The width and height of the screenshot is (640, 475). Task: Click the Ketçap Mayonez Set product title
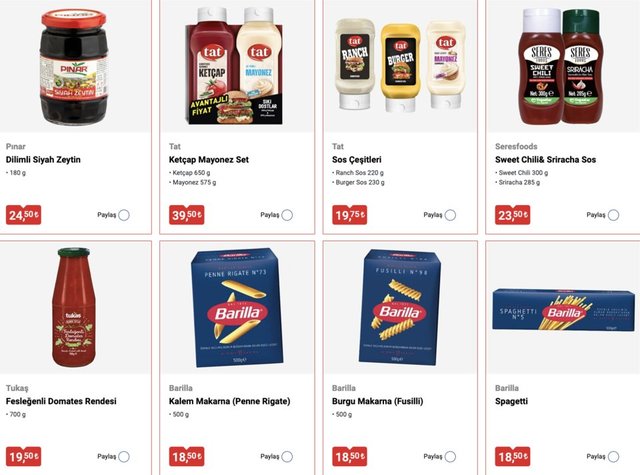[209, 160]
